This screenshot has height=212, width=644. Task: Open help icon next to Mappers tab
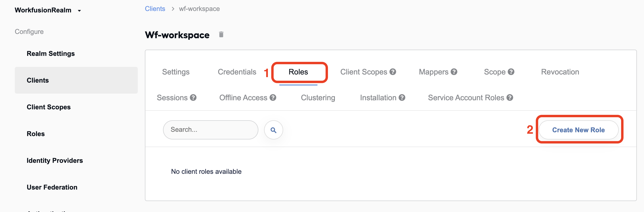454,72
